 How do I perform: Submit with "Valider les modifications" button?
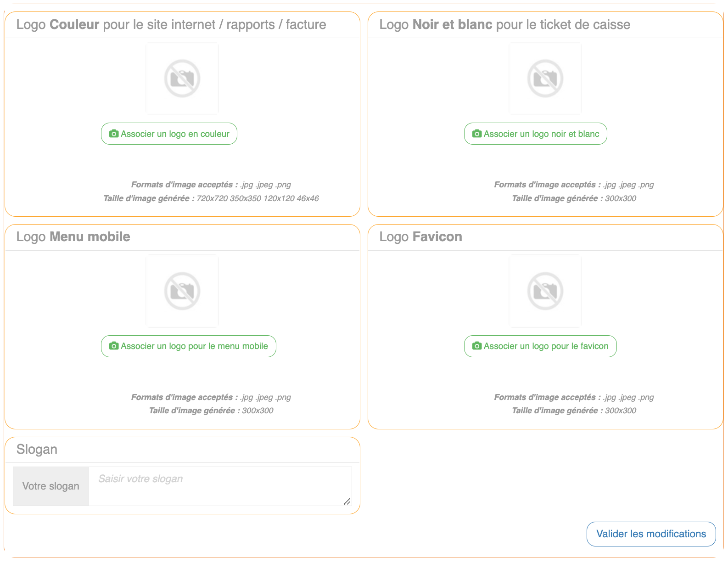point(651,534)
